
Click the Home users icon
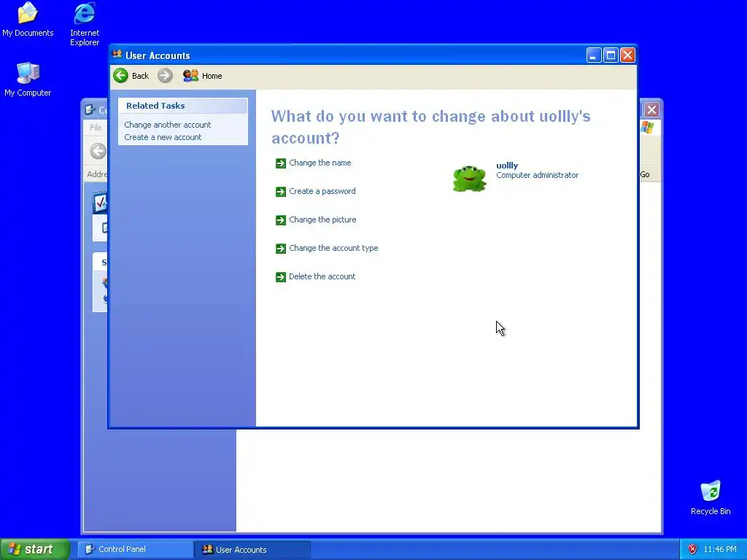[x=190, y=75]
